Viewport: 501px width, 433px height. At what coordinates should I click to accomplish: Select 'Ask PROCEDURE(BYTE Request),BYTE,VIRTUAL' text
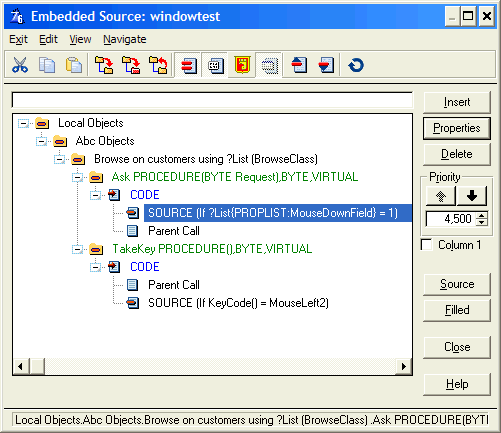(235, 177)
